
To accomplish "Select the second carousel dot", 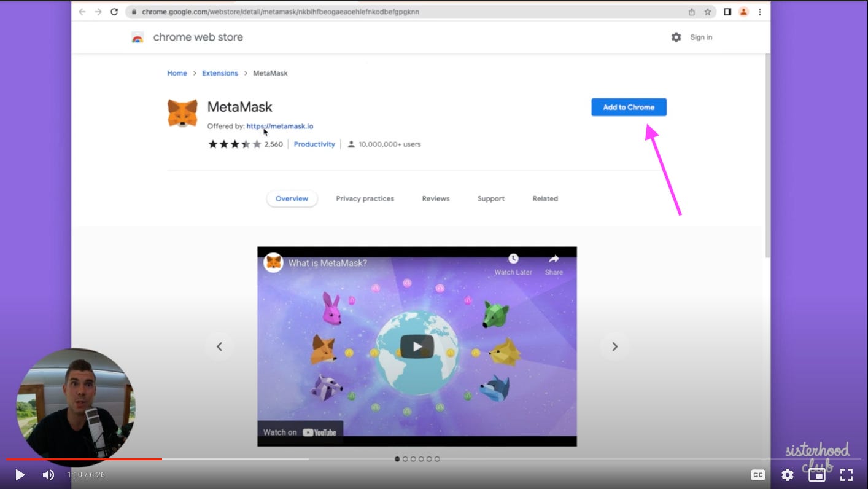I will pos(405,459).
